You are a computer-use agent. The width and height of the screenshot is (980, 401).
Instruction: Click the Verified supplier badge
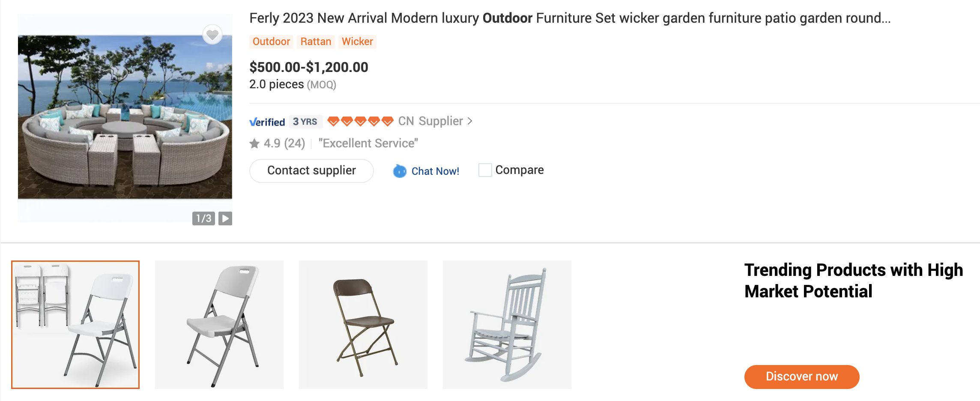click(267, 122)
